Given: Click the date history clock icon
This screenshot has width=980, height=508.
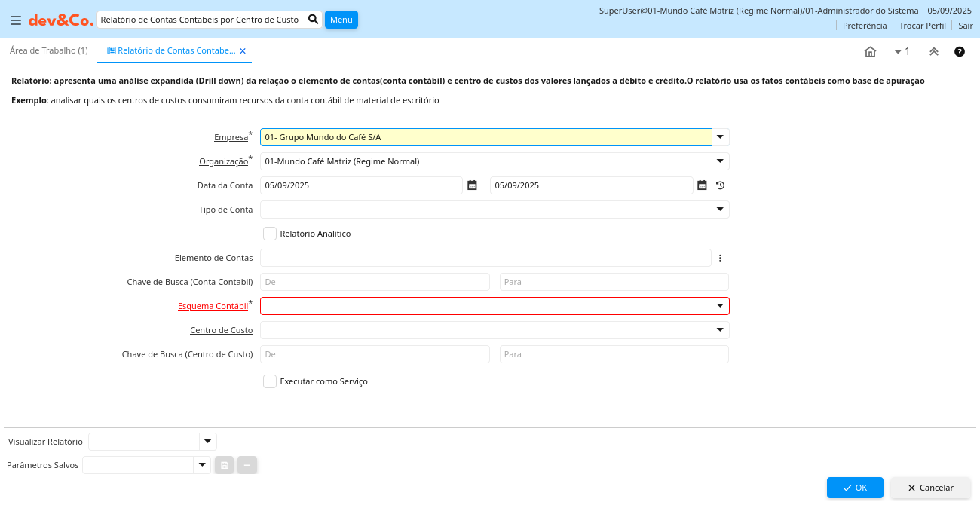Looking at the screenshot, I should [721, 185].
